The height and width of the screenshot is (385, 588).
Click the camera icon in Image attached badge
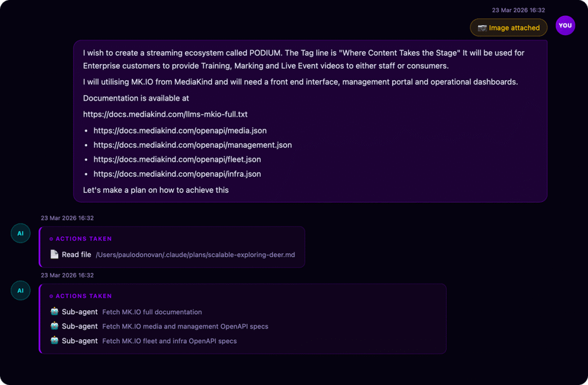[x=482, y=28]
